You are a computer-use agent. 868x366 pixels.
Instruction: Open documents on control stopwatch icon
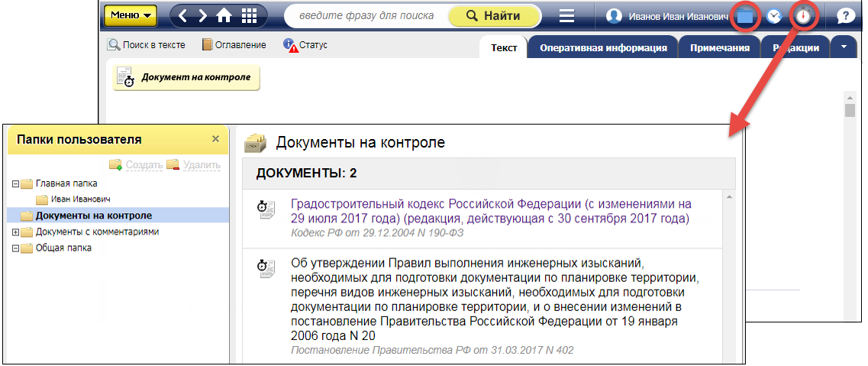click(803, 16)
